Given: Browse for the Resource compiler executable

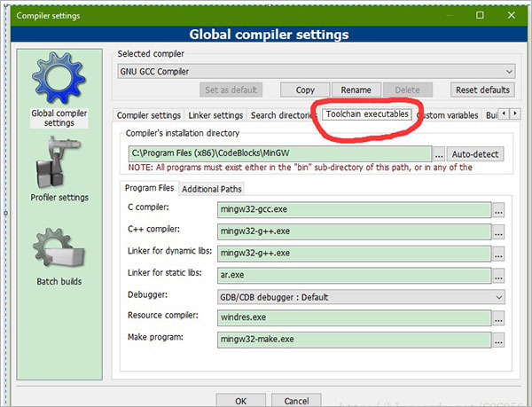Looking at the screenshot, I should click(x=498, y=317).
